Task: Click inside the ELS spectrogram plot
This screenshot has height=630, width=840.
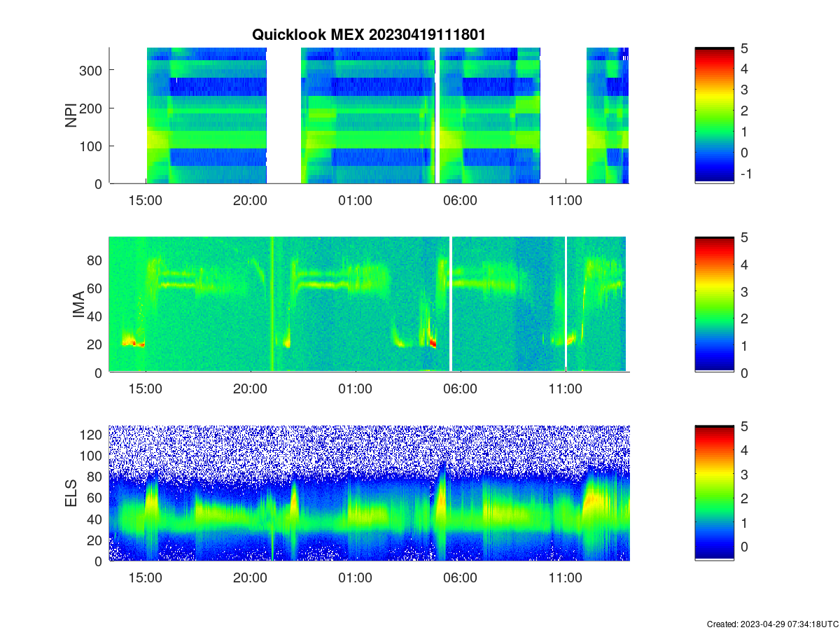Action: [369, 493]
